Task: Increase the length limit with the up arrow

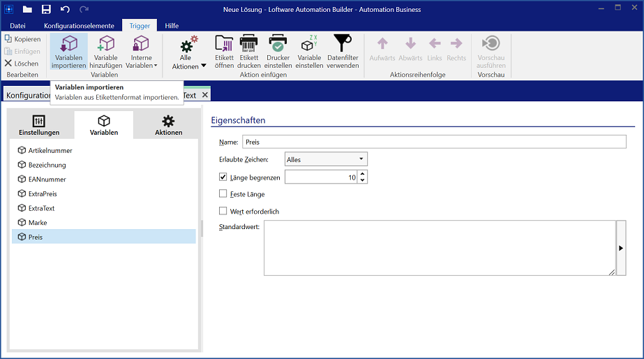Action: click(362, 174)
